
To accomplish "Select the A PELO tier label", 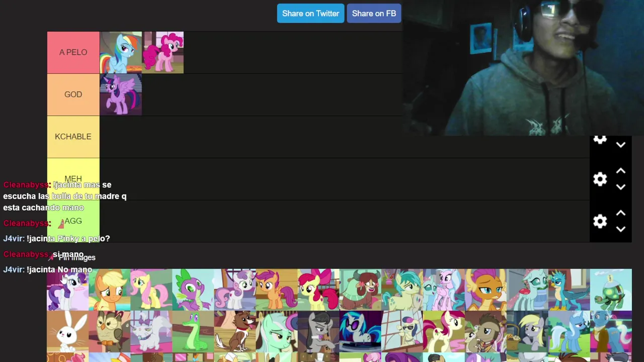I will (x=73, y=52).
